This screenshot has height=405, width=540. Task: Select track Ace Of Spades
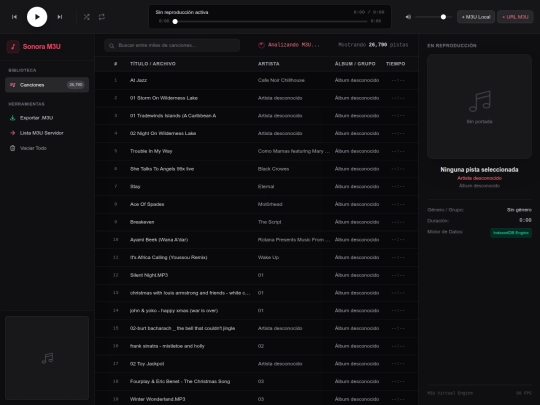tap(257, 204)
